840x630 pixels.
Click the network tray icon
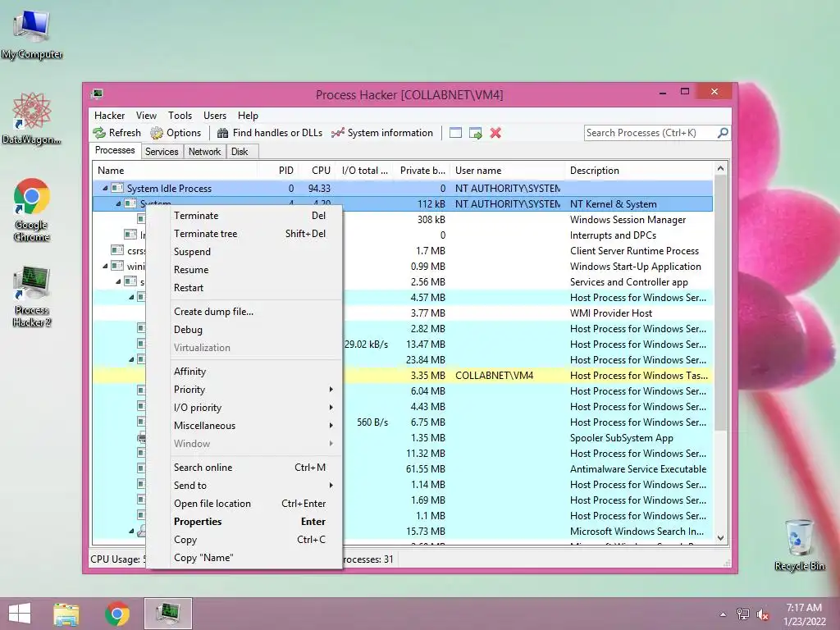click(743, 614)
